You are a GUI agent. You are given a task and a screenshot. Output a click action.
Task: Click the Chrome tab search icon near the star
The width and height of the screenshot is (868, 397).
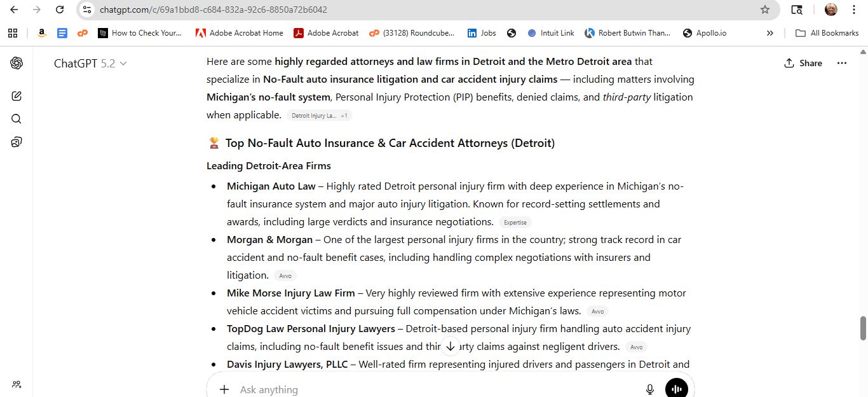(x=797, y=10)
